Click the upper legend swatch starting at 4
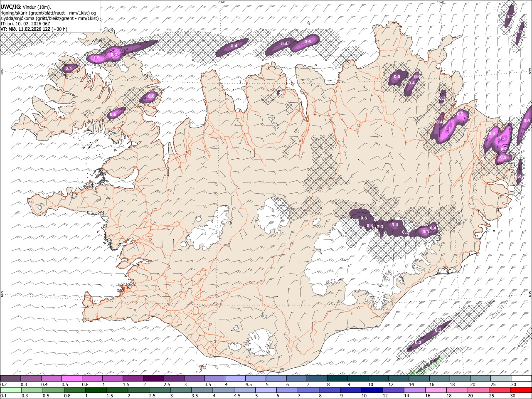This screenshot has height=399, width=532. pyautogui.click(x=235, y=379)
